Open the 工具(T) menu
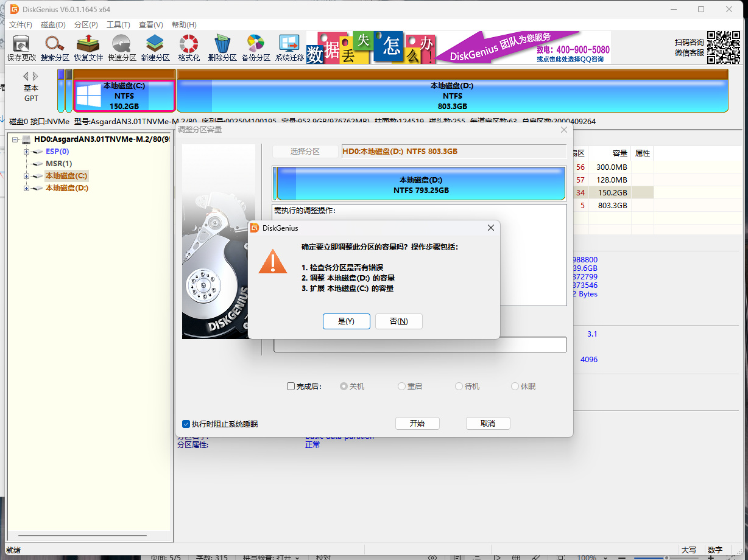748x560 pixels. coord(118,25)
